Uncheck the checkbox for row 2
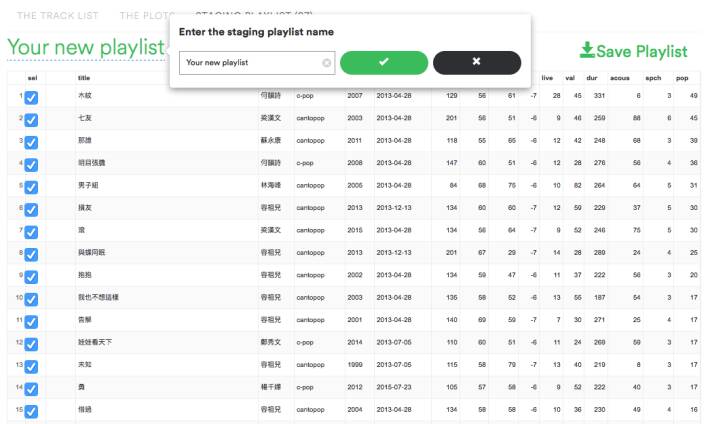The image size is (710, 424). [31, 120]
